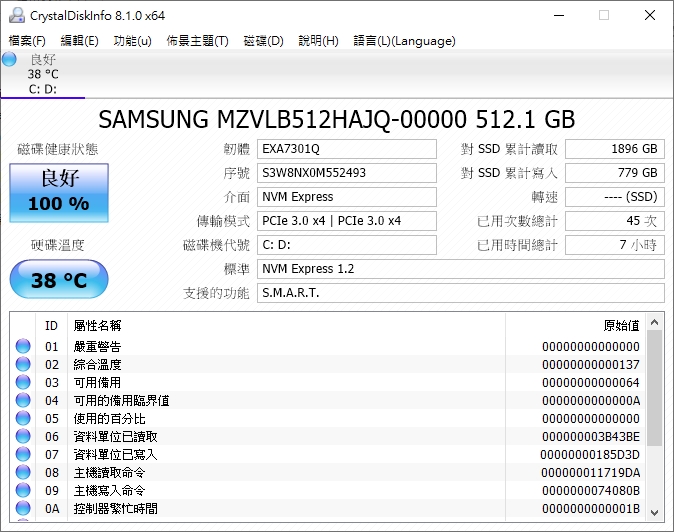Click the status orb for attribute 07
This screenshot has width=674, height=532.
23,454
